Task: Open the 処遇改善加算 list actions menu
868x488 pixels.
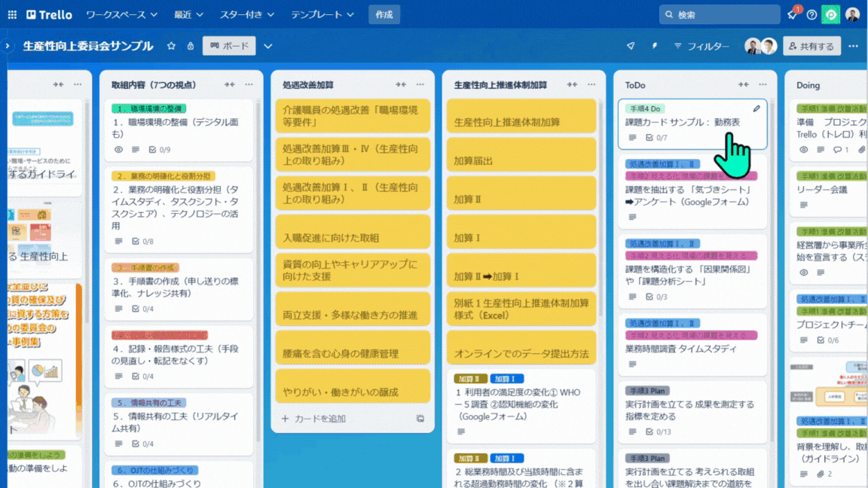Action: (x=420, y=84)
